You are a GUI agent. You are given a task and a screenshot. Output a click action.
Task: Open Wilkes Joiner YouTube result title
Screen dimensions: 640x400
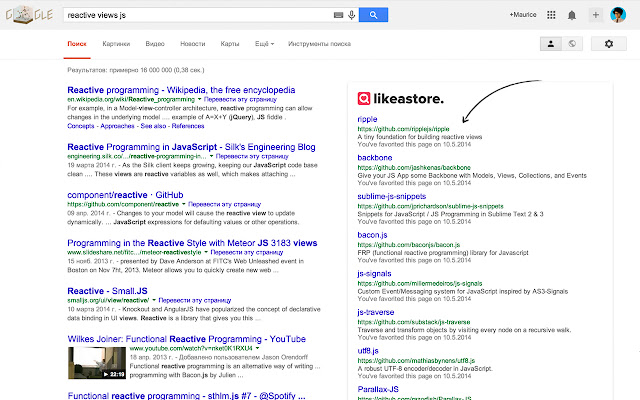click(x=187, y=339)
